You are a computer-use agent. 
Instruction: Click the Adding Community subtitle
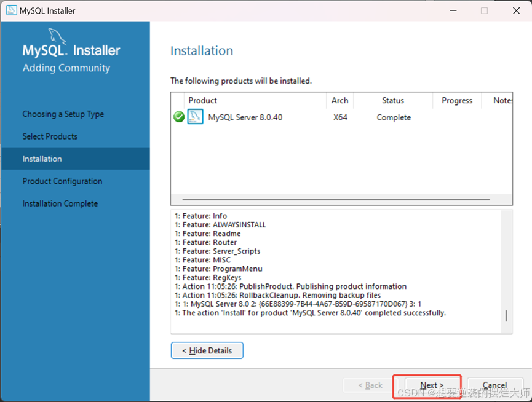66,68
